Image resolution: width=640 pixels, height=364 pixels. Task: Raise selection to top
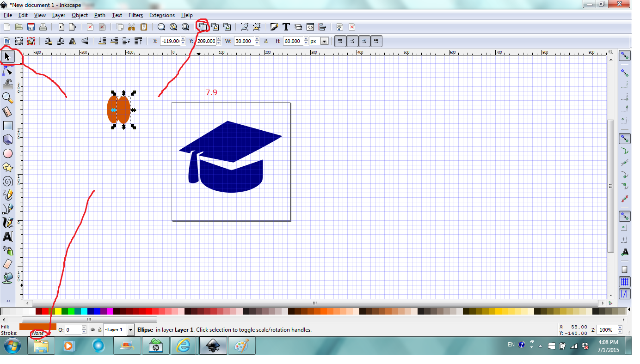(138, 41)
